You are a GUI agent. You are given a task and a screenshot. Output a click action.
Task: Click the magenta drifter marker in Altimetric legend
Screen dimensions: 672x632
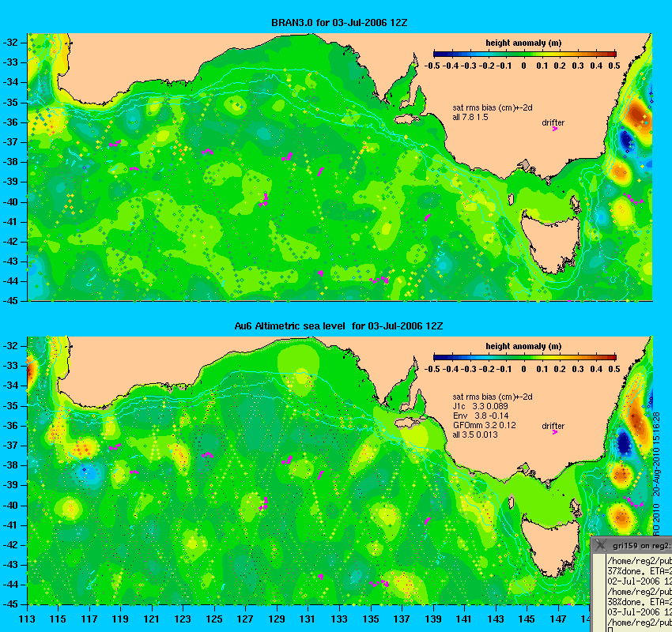[555, 432]
